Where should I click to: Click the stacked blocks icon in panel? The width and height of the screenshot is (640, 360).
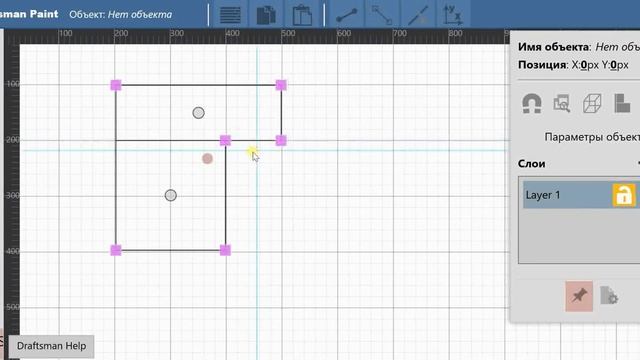coord(622,103)
